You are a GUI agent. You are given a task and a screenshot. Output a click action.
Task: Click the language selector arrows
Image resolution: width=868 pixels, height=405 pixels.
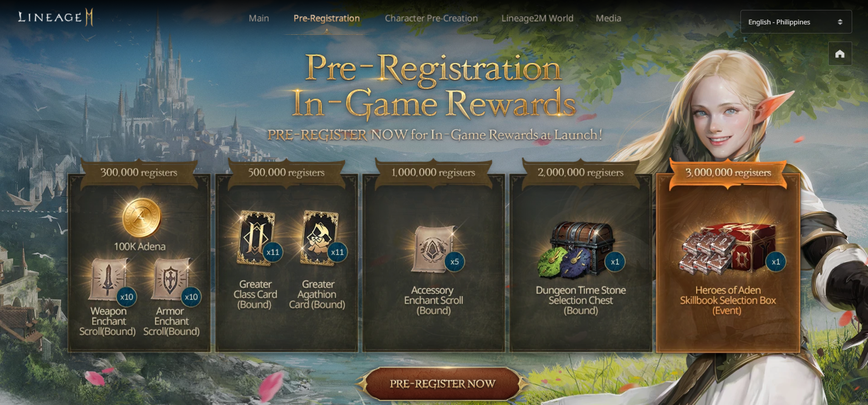[x=840, y=22]
